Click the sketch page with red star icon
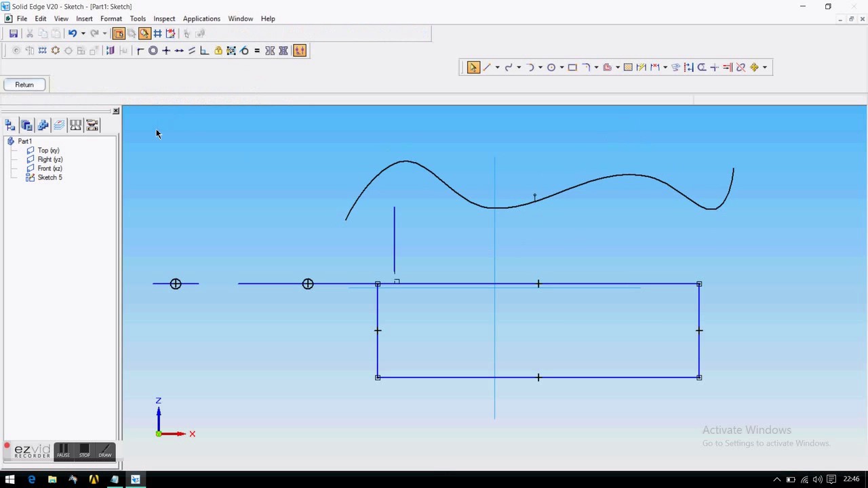Image resolution: width=868 pixels, height=488 pixels. (x=170, y=33)
